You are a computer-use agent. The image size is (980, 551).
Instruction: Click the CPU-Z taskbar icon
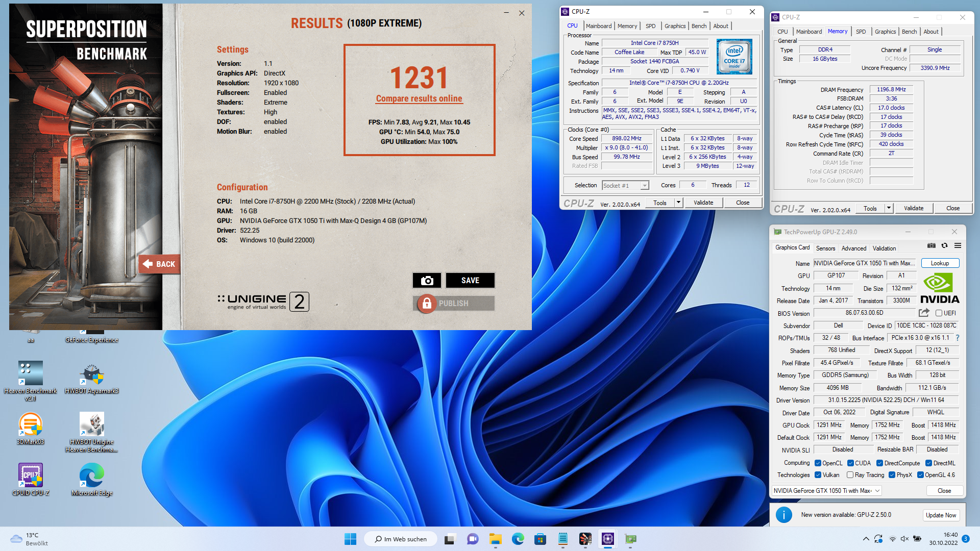pos(607,539)
